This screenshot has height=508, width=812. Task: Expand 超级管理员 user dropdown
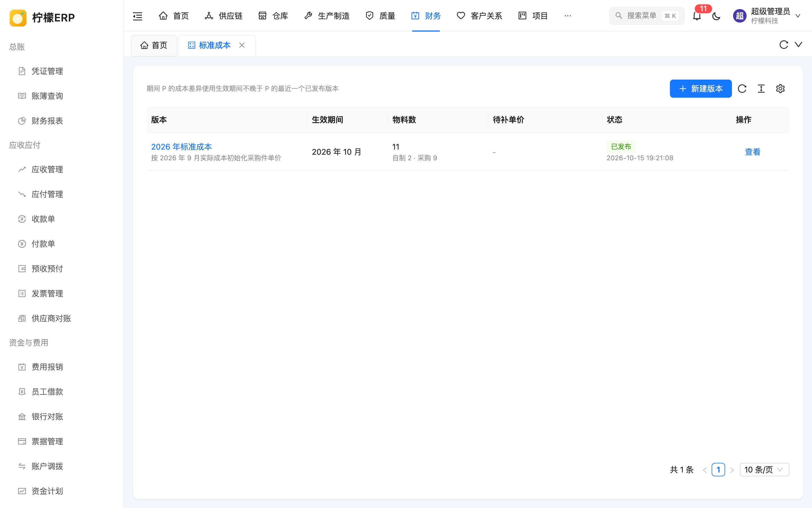[767, 16]
